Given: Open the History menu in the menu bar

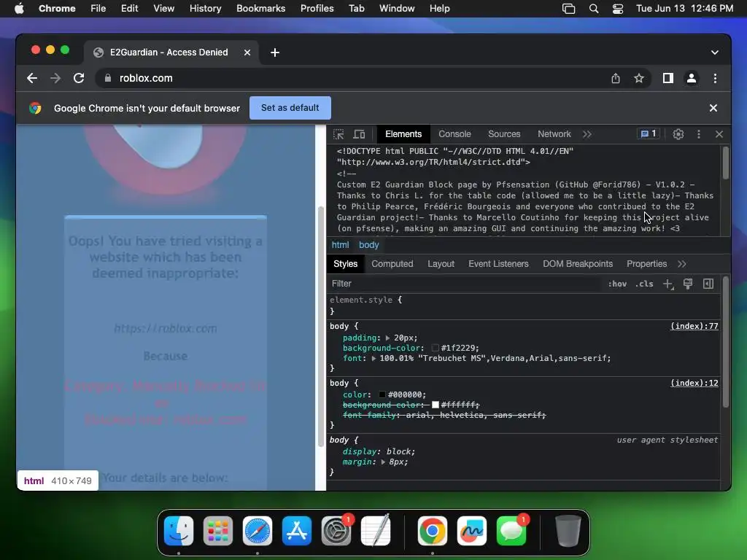Looking at the screenshot, I should click(x=205, y=9).
